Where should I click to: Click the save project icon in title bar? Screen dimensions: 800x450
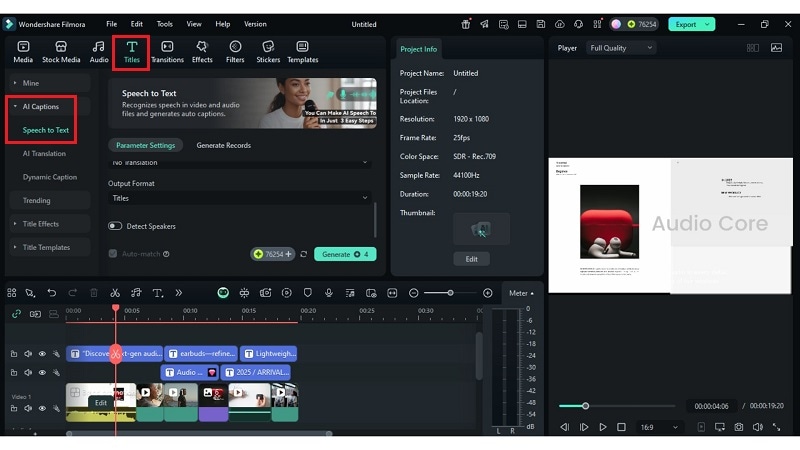point(541,24)
